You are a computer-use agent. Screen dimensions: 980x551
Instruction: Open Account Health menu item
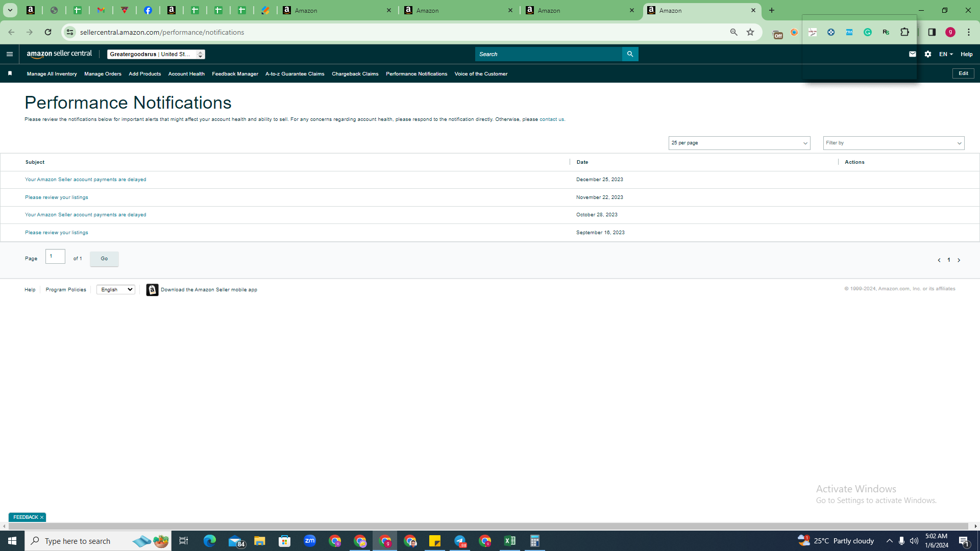186,74
